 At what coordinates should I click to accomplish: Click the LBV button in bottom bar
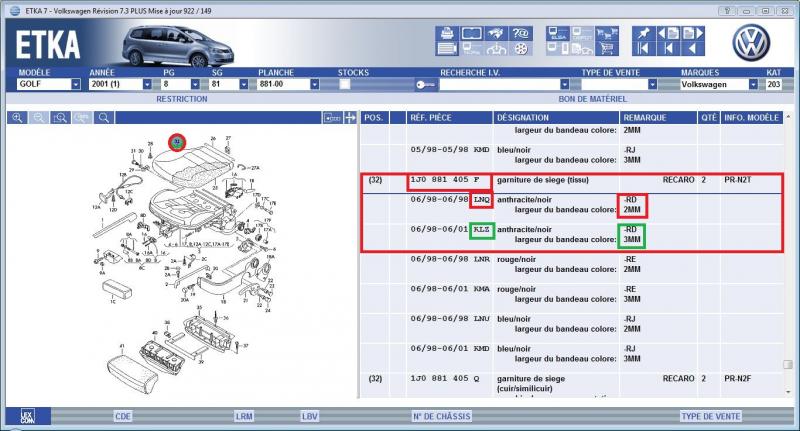[x=310, y=416]
